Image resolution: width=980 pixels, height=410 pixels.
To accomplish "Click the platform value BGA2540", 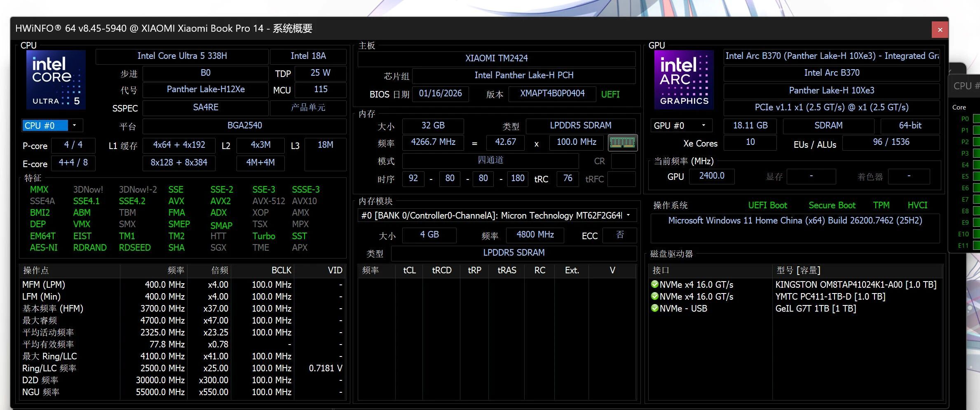I will [244, 126].
